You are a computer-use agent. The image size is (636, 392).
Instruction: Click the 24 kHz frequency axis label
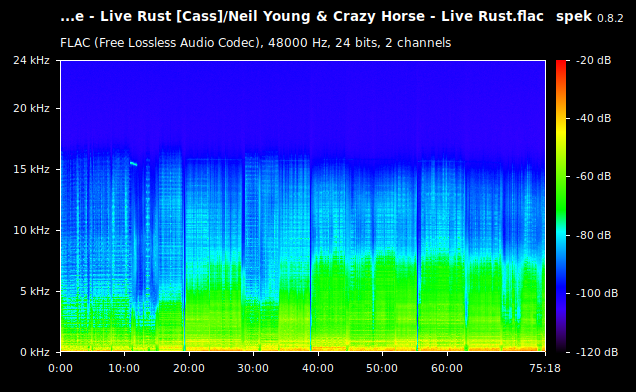pos(31,60)
